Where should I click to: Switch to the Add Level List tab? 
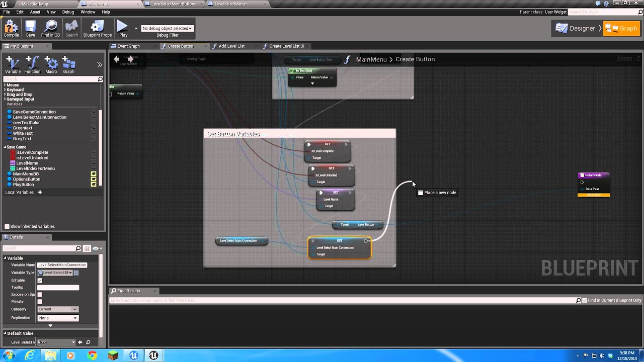(x=231, y=46)
